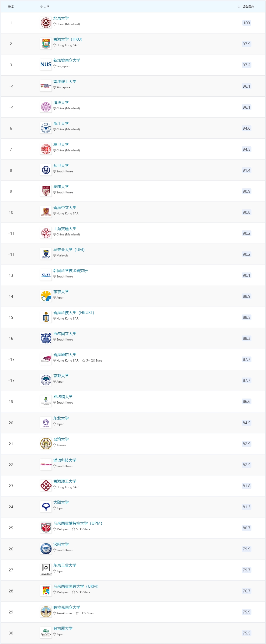Open the 哈拉克国立大学 link
This screenshot has width=266, height=644.
(x=67, y=607)
